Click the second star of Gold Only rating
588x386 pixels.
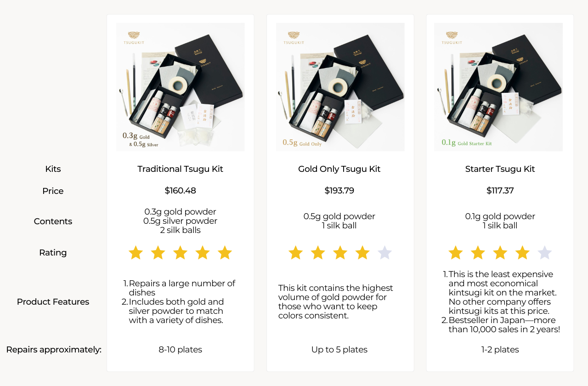point(318,253)
